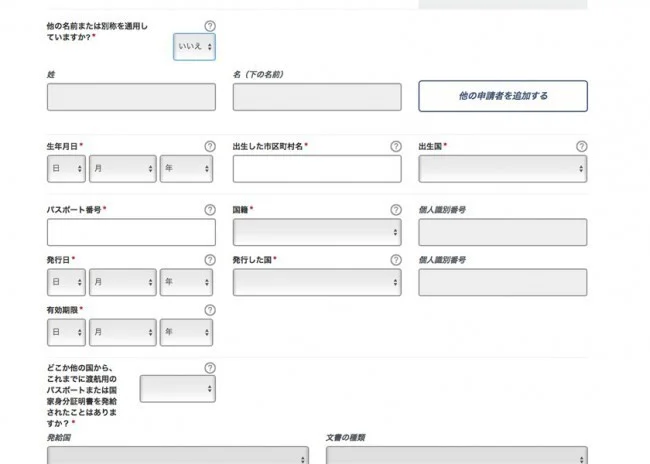Open help icon beside 発行日
This screenshot has height=464, width=650.
(210, 260)
